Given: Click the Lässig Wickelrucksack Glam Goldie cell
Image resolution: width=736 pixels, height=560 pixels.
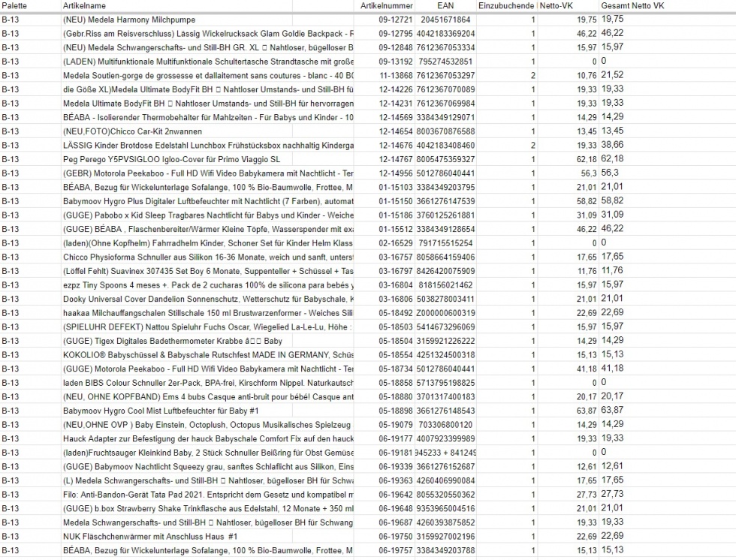Looking at the screenshot, I should (x=207, y=34).
